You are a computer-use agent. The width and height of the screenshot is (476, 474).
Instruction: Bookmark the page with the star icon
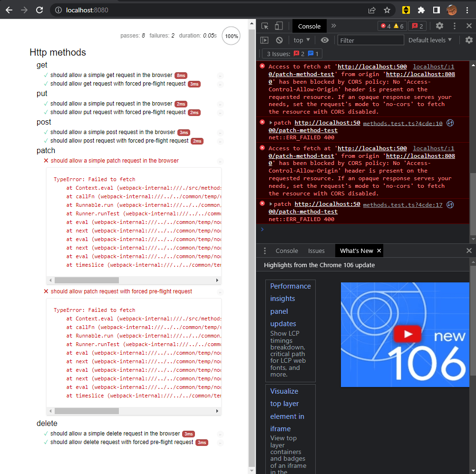coord(387,10)
